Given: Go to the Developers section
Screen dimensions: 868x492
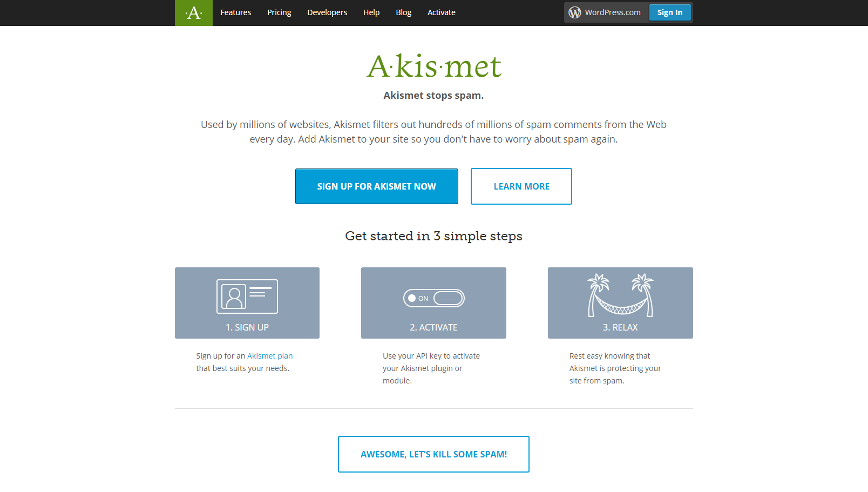Looking at the screenshot, I should click(327, 12).
